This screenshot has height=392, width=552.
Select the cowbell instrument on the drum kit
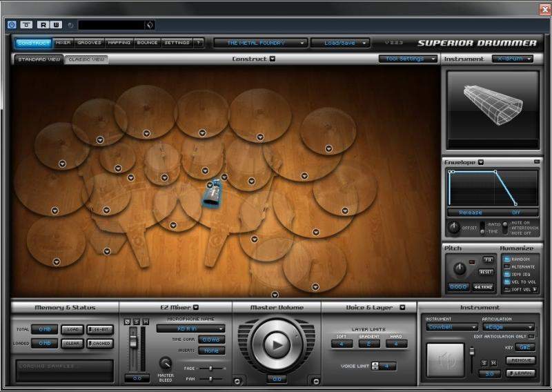(210, 193)
